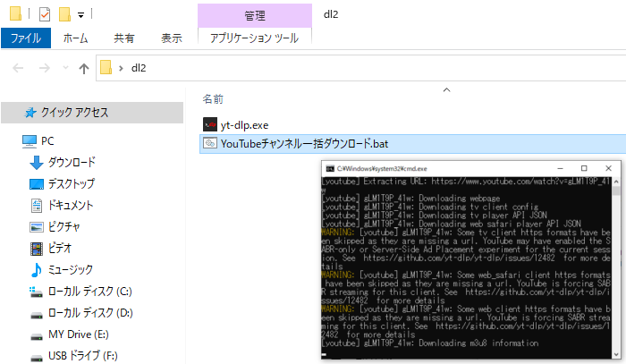Click the 管理 contextual tab header
The image size is (626, 364).
(x=255, y=15)
